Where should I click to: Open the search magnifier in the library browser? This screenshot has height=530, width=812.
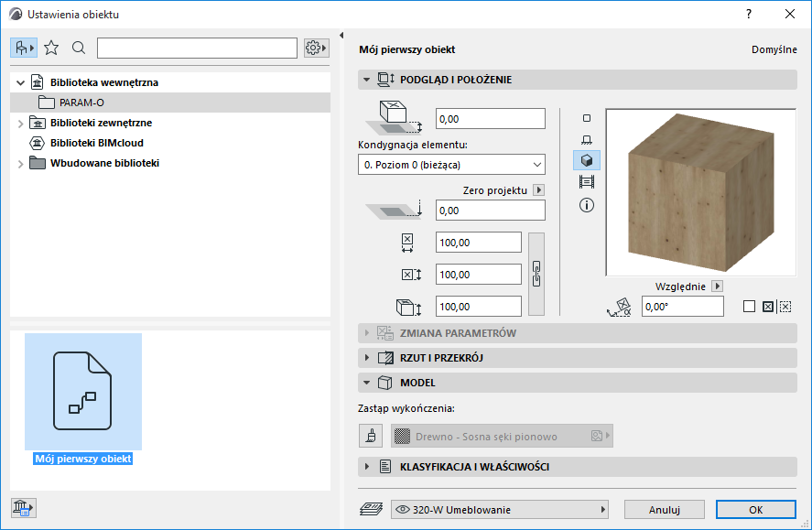78,47
